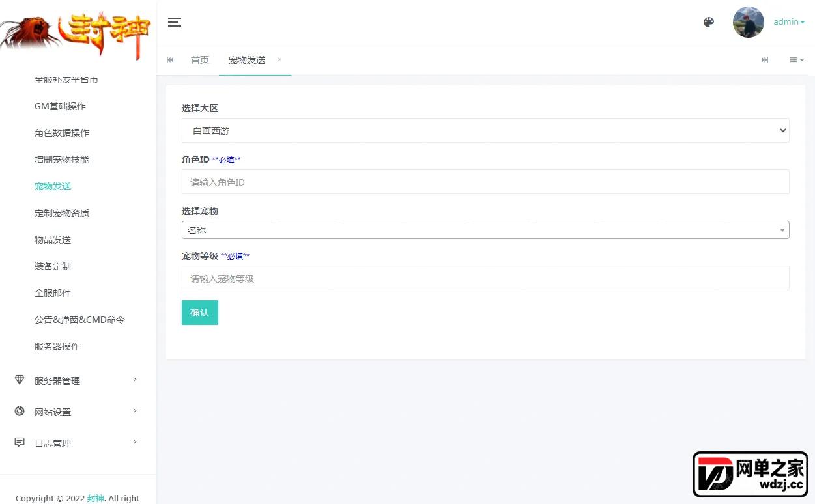Screen dimensions: 815x504
Task: Focus the 宠物等级 input field
Action: (485, 278)
